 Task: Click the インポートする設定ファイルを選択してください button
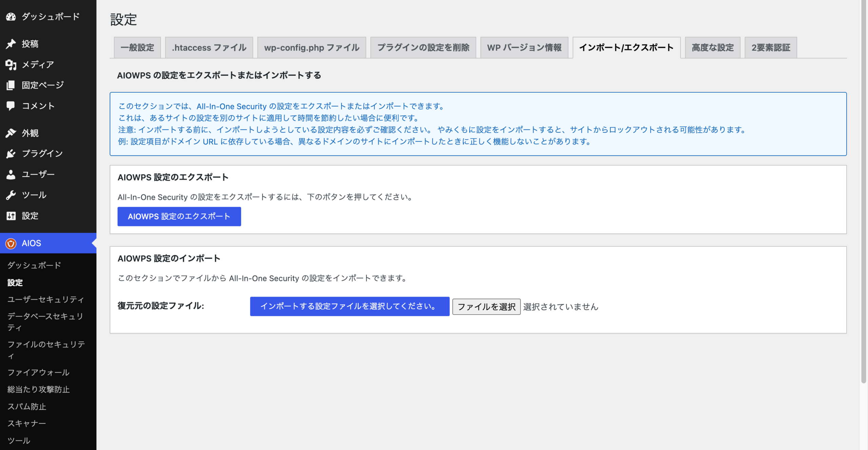(x=350, y=306)
